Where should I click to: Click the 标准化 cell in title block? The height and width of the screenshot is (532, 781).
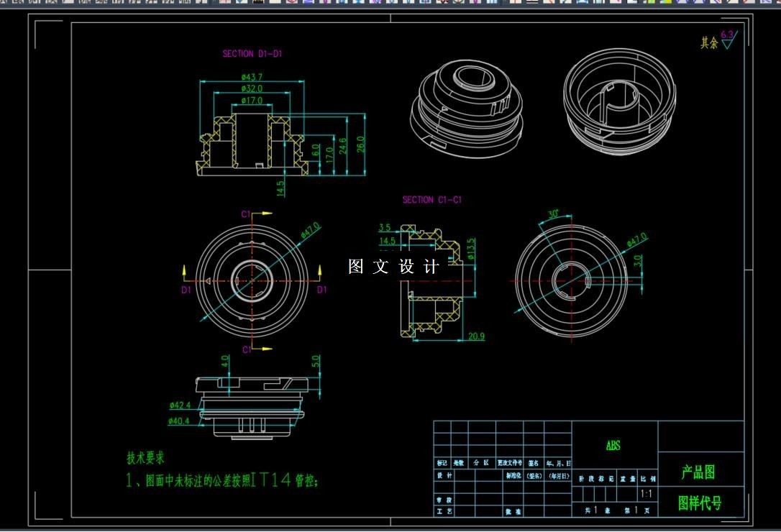(x=513, y=476)
